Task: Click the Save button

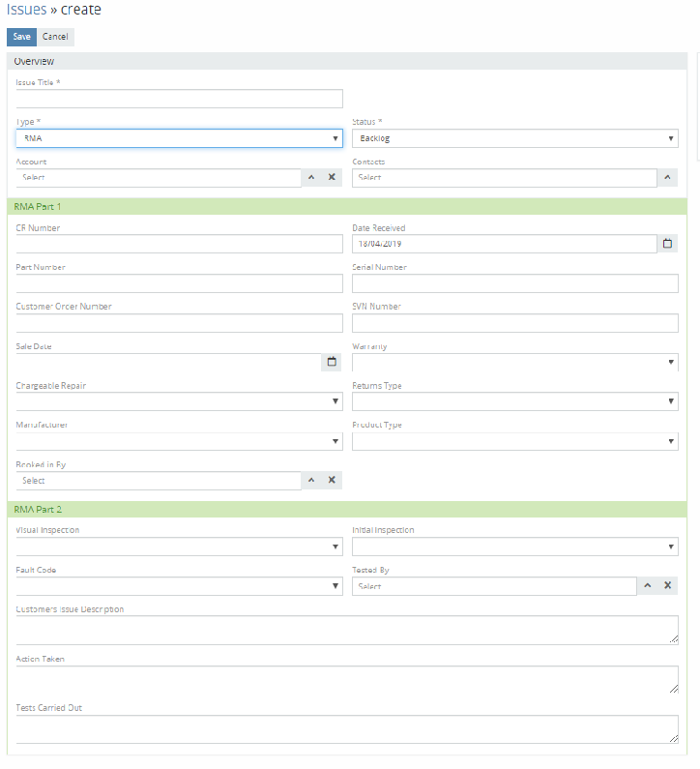Action: click(x=21, y=37)
